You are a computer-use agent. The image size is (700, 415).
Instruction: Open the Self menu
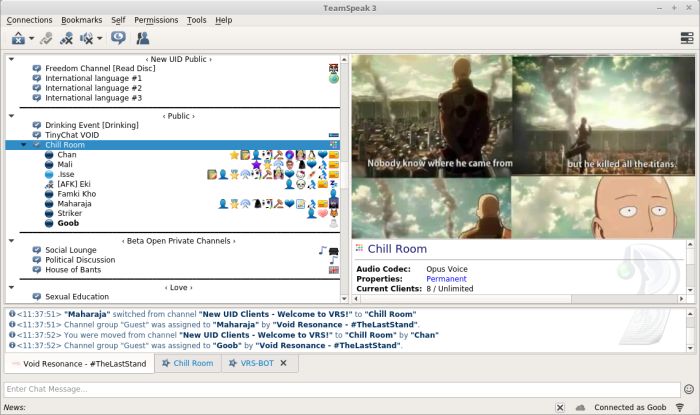click(x=118, y=20)
